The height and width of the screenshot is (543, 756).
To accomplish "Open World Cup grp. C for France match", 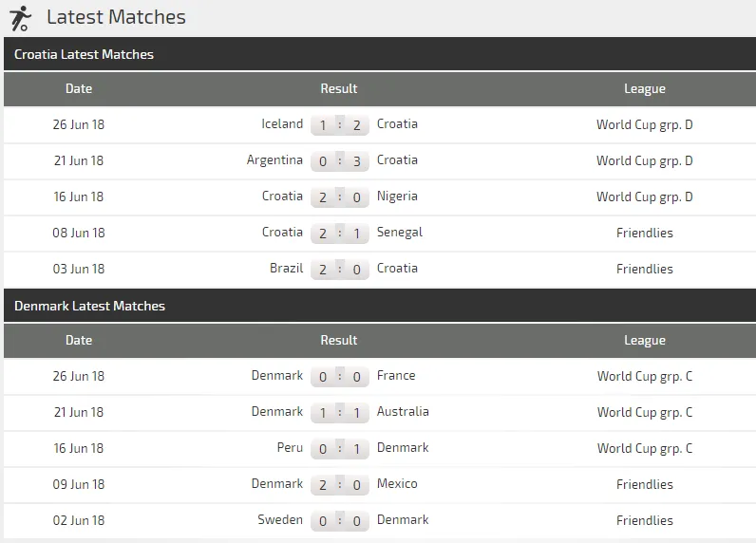I will click(x=644, y=376).
